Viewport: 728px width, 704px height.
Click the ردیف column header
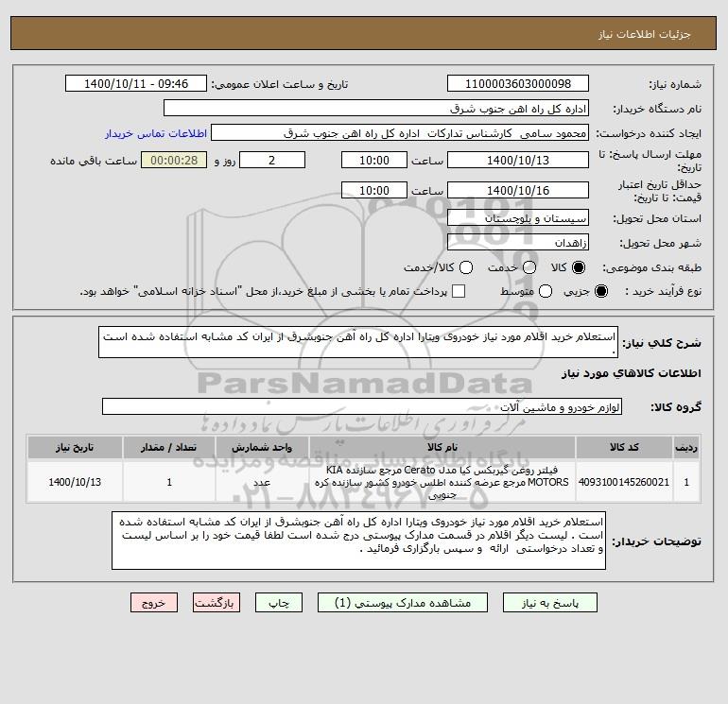(686, 447)
